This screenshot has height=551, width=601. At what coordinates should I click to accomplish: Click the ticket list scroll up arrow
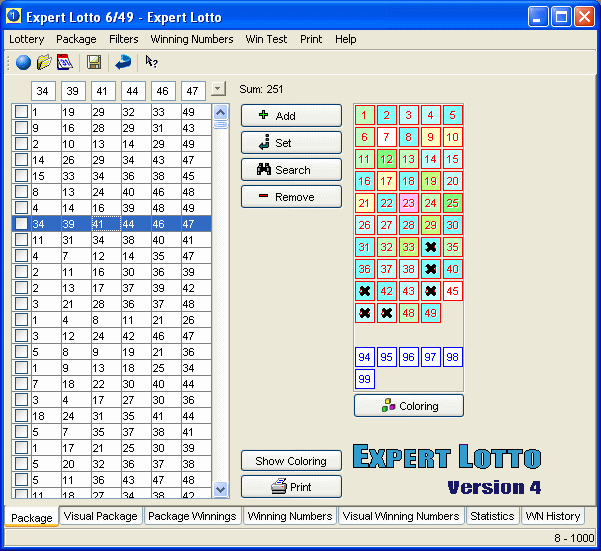click(220, 112)
